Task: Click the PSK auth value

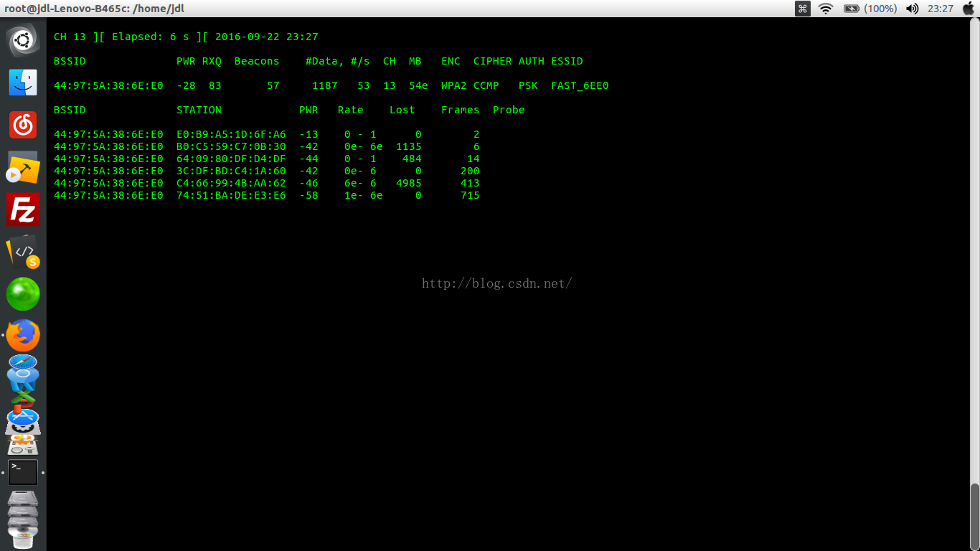Action: [x=528, y=85]
